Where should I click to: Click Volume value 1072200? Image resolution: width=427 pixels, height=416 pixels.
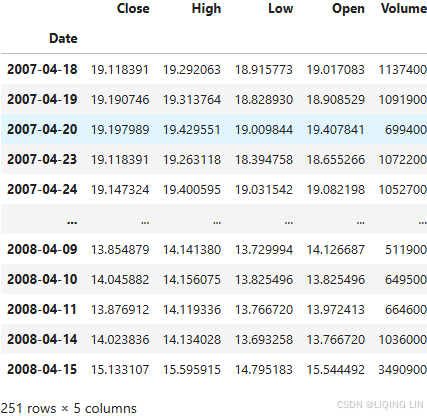(x=403, y=160)
